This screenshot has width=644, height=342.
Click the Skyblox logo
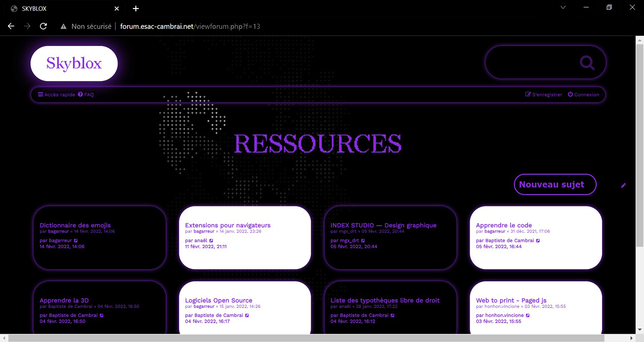[74, 64]
